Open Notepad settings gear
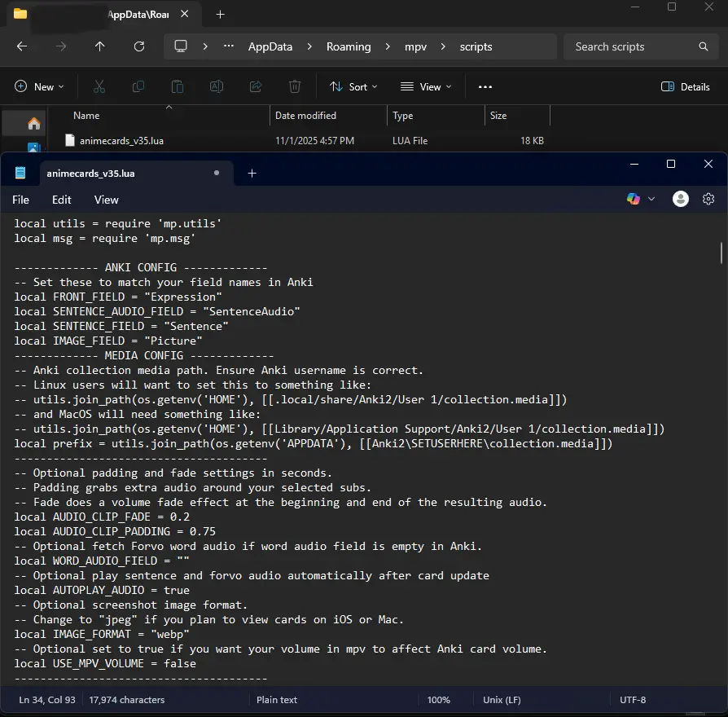The height and width of the screenshot is (717, 728). [x=708, y=200]
